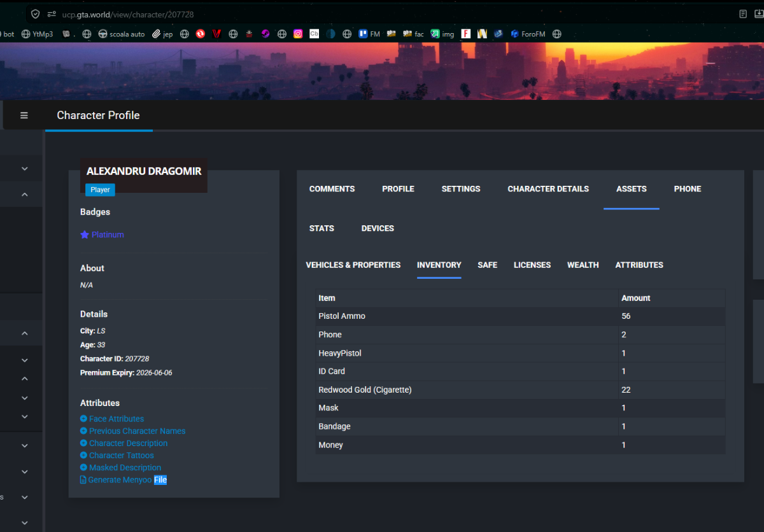764x532 pixels.
Task: Open the Stats tab
Action: [322, 228]
